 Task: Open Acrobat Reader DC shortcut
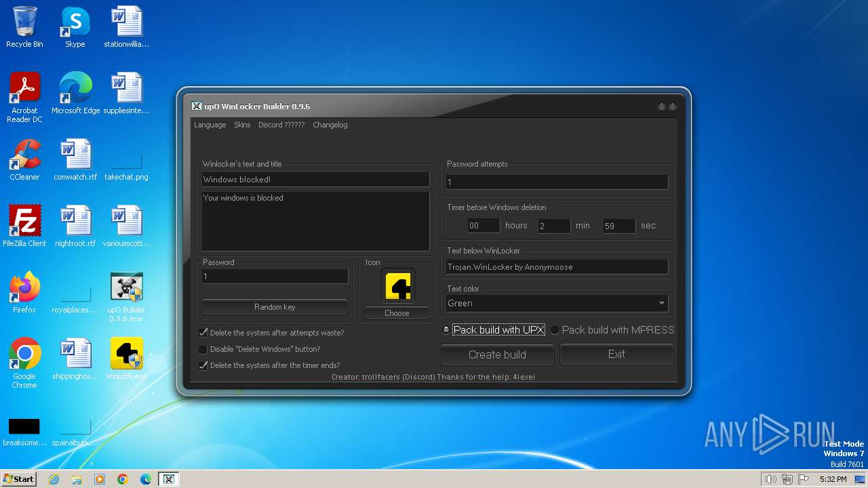[24, 98]
